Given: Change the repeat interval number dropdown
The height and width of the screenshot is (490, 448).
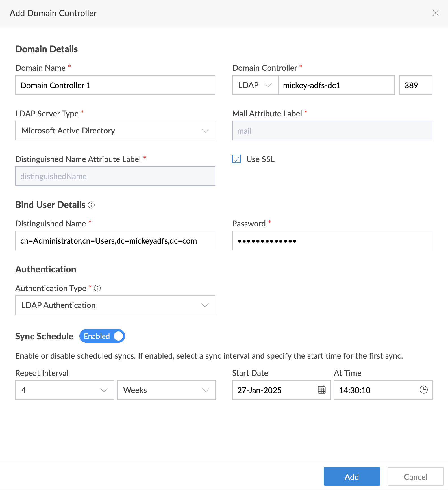Looking at the screenshot, I should 64,390.
